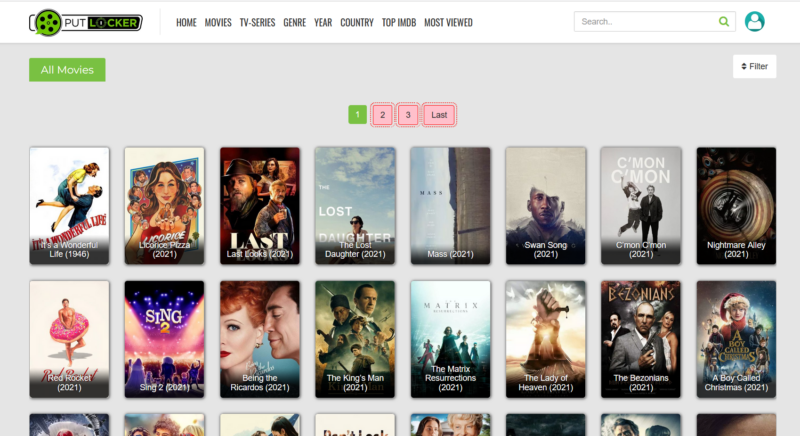
Task: Open Red Rocket (2021) poster
Action: coord(69,339)
